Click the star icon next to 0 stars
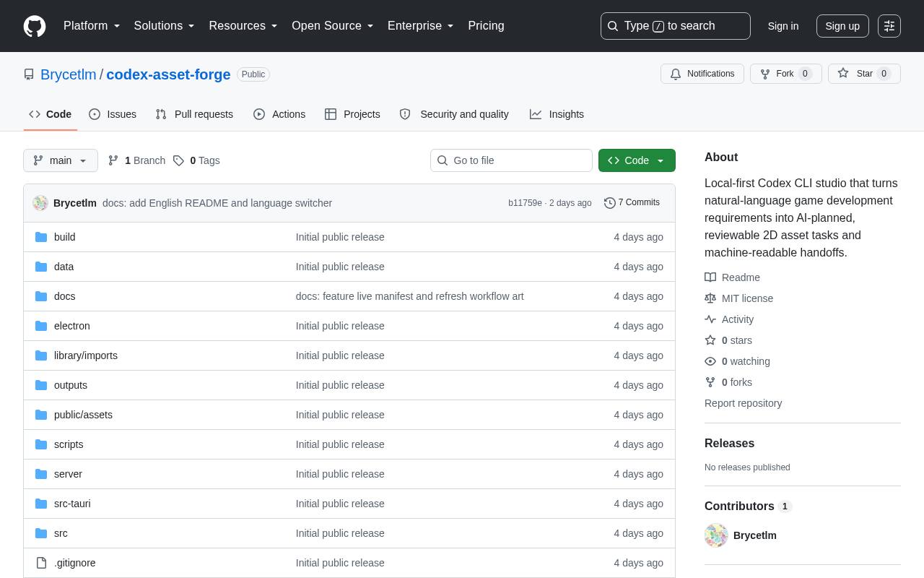 (x=710, y=340)
